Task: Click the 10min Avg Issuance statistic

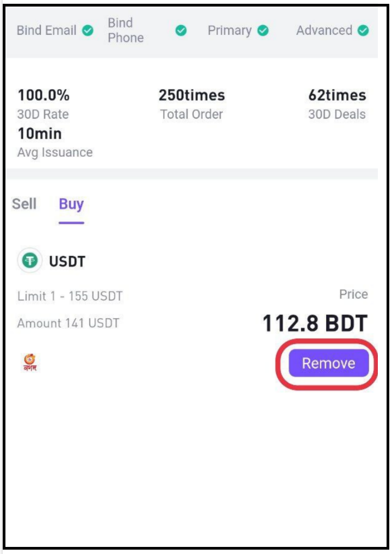Action: (x=55, y=143)
